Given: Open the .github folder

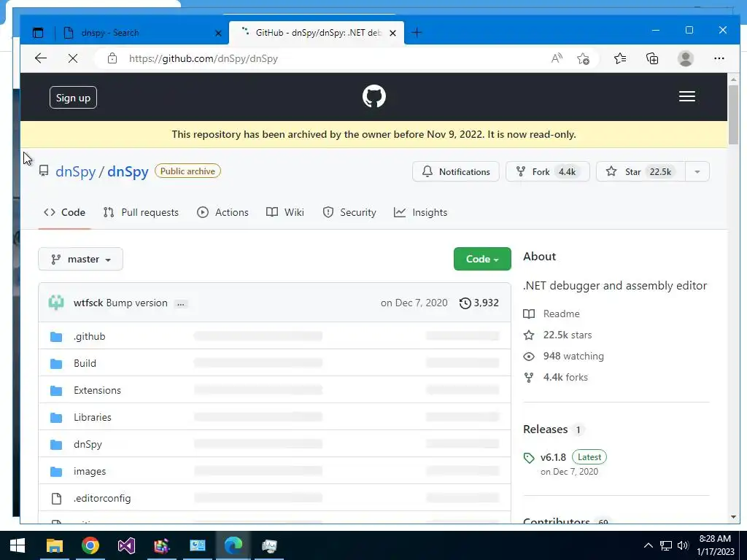Looking at the screenshot, I should (90, 336).
